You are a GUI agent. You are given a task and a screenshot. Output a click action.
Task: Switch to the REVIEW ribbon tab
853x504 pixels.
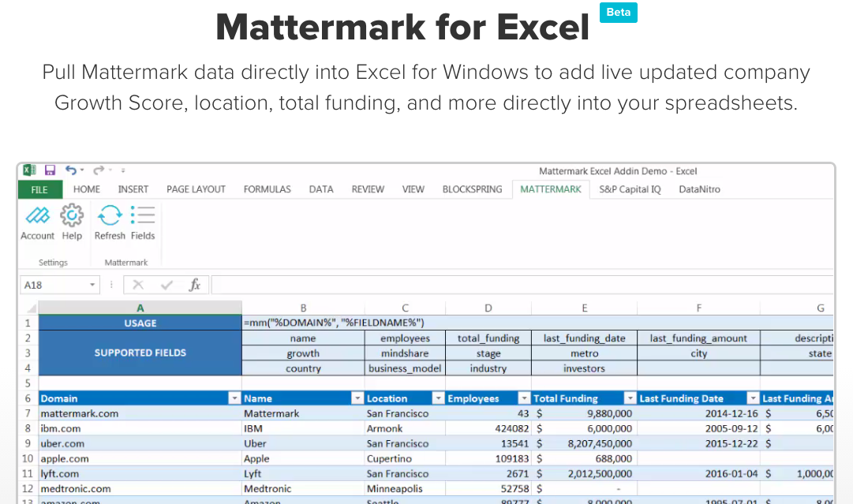(368, 189)
